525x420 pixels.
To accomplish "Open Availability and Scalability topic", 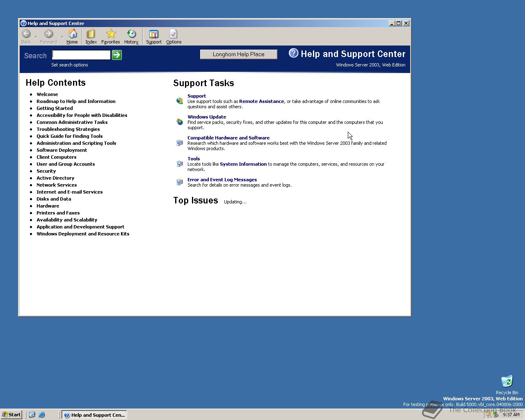I will tap(67, 220).
